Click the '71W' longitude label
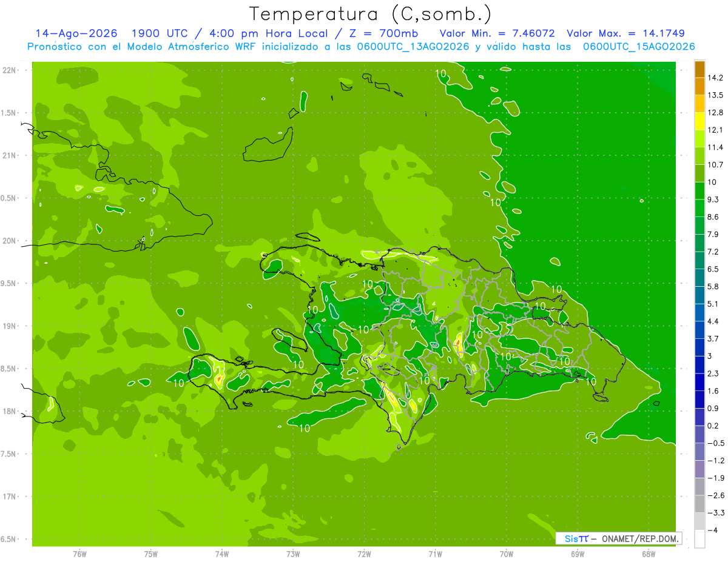The width and height of the screenshot is (728, 562). (x=435, y=554)
